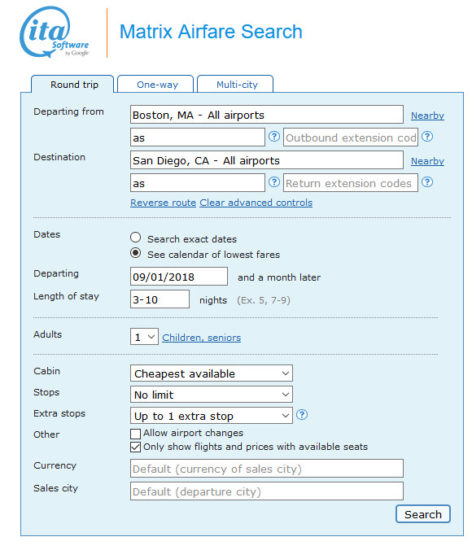Focus the Departing date field
The image size is (472, 550).
[x=179, y=277]
